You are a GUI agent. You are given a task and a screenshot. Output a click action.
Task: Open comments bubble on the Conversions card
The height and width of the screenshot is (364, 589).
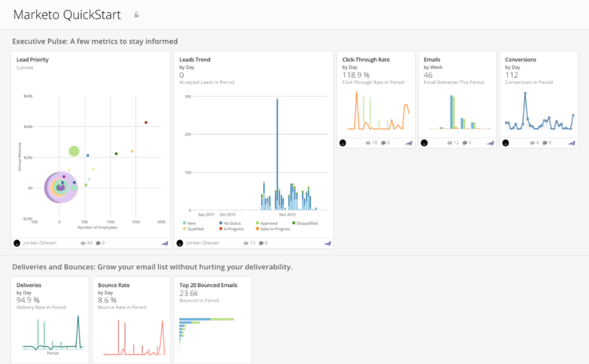point(545,143)
